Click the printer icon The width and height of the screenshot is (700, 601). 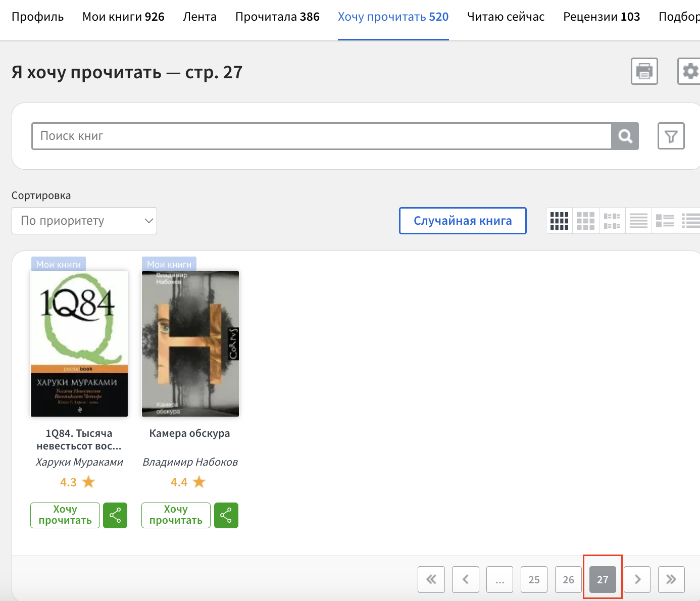(x=644, y=71)
